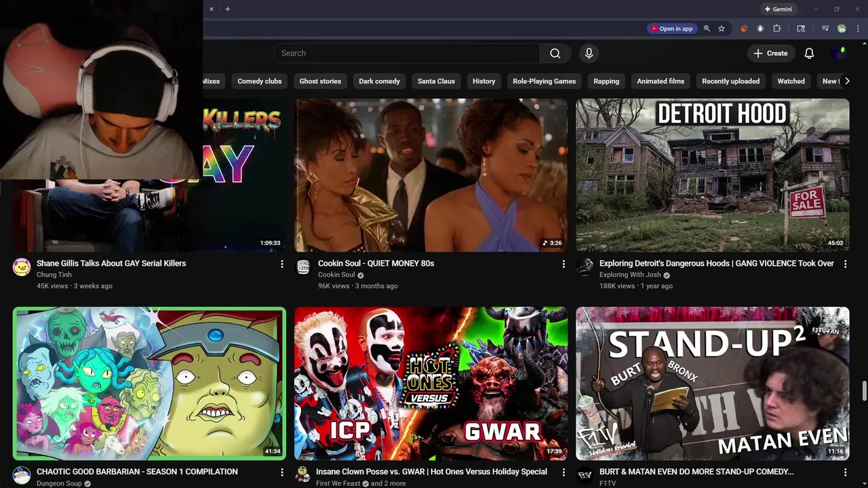Visit Dungeon Soup channel name link

click(59, 483)
